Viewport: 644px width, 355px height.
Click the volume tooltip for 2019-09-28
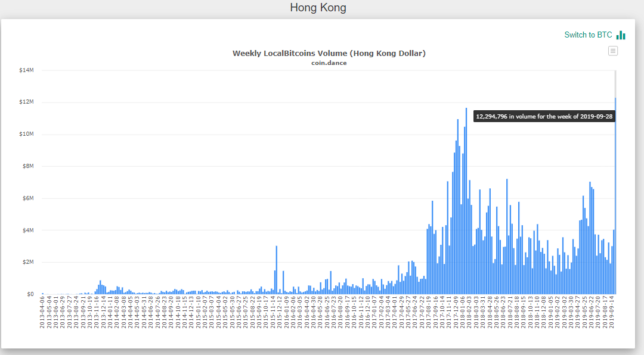click(544, 117)
